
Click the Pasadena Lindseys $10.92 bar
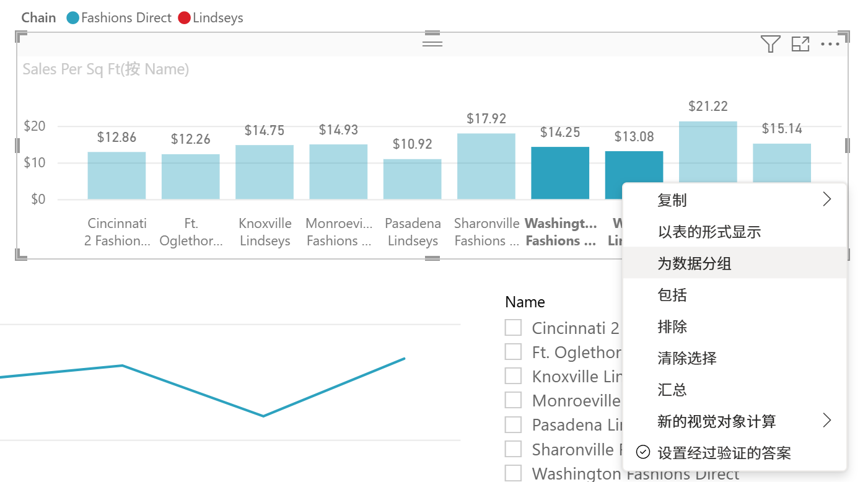(x=413, y=179)
